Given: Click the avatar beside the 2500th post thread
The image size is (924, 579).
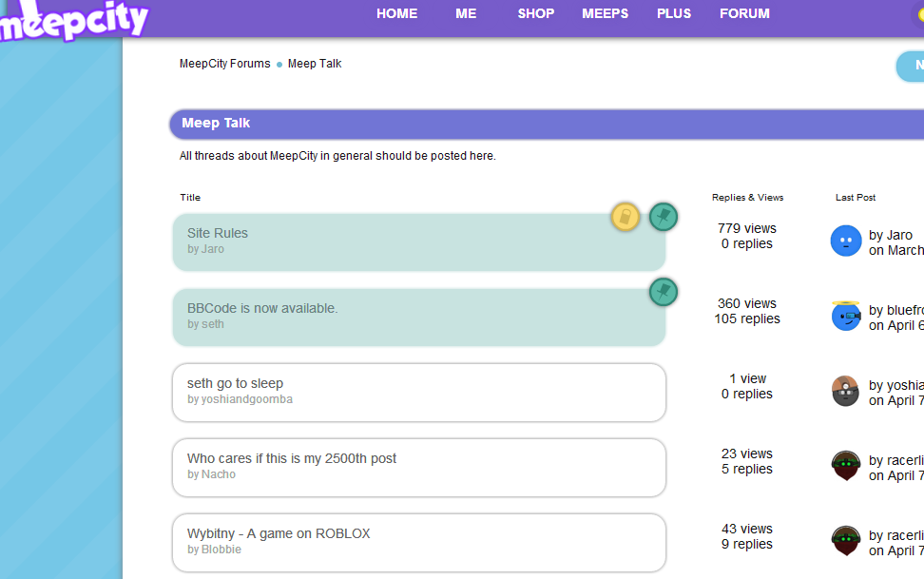Looking at the screenshot, I should 846,466.
